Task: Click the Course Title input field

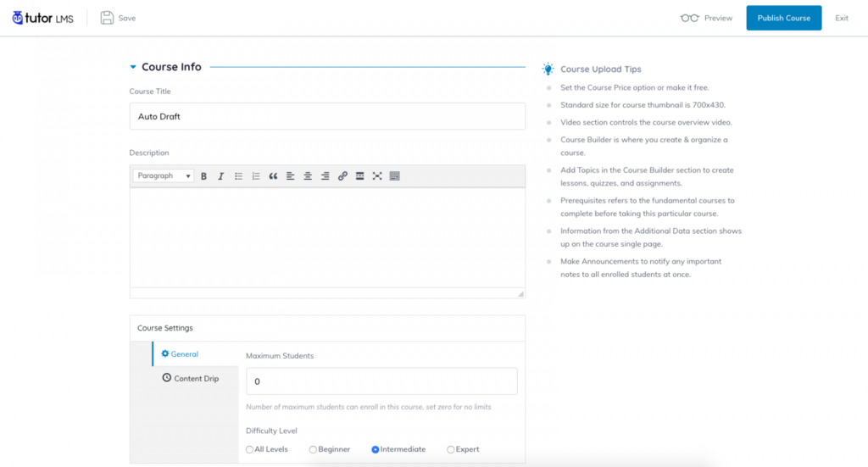Action: point(326,116)
